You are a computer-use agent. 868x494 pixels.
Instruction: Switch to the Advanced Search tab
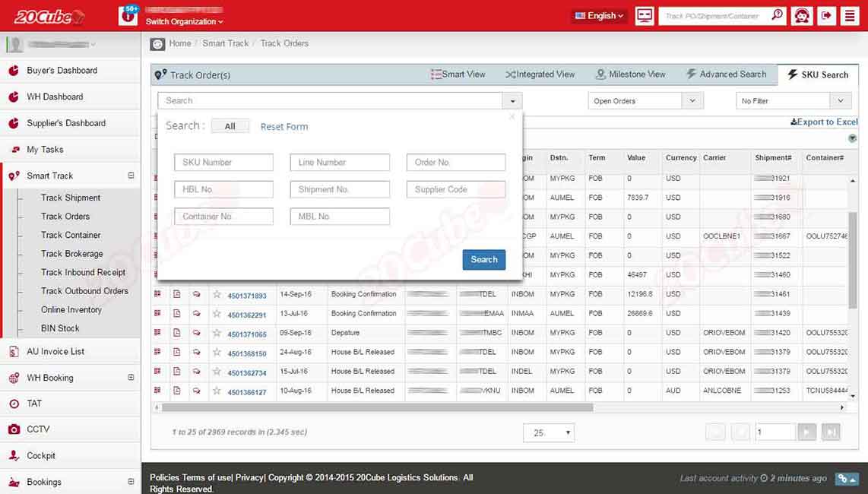[x=727, y=74]
